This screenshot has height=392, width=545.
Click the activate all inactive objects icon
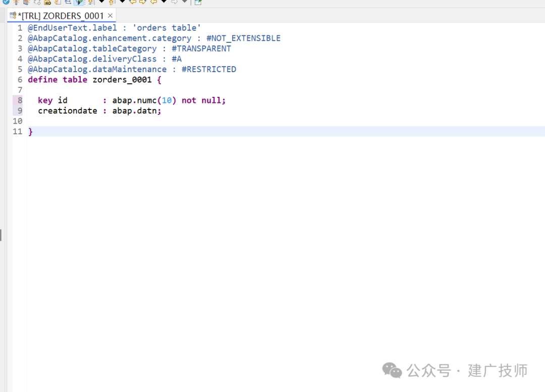(x=26, y=2)
